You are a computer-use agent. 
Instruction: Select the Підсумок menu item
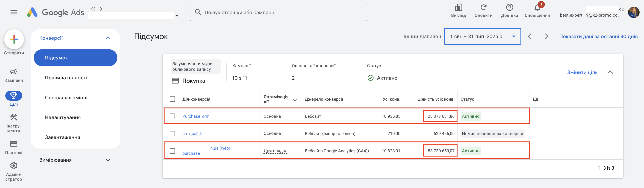(75, 58)
